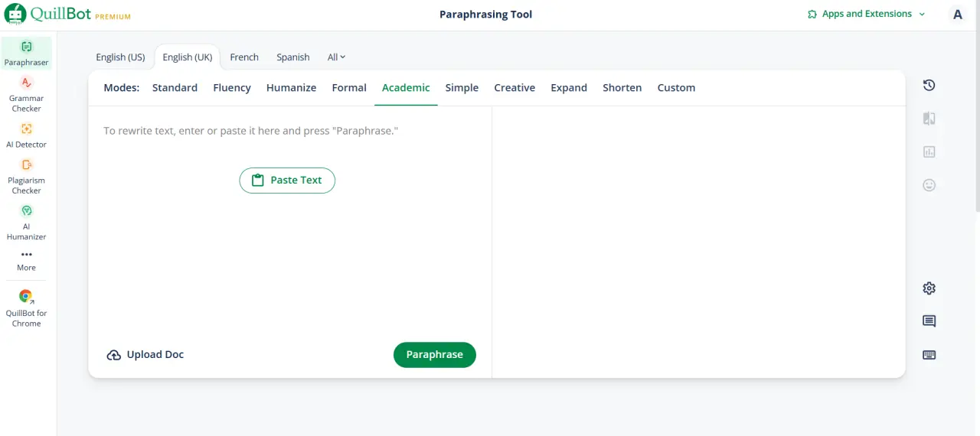Open the feedback comment icon
The height and width of the screenshot is (436, 980).
tap(929, 321)
